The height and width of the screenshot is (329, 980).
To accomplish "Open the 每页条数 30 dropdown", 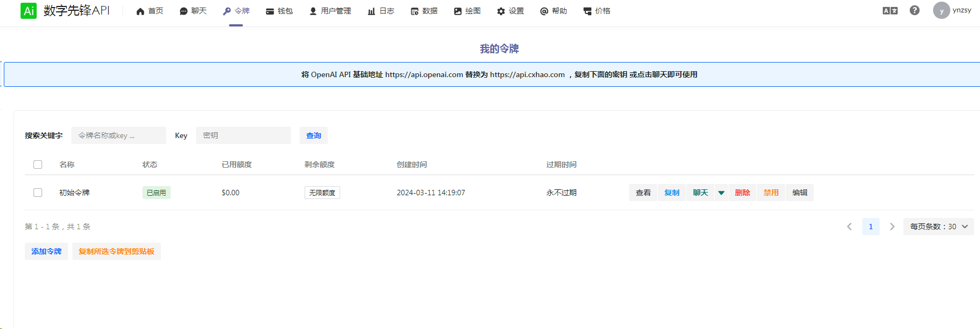I will (x=938, y=227).
